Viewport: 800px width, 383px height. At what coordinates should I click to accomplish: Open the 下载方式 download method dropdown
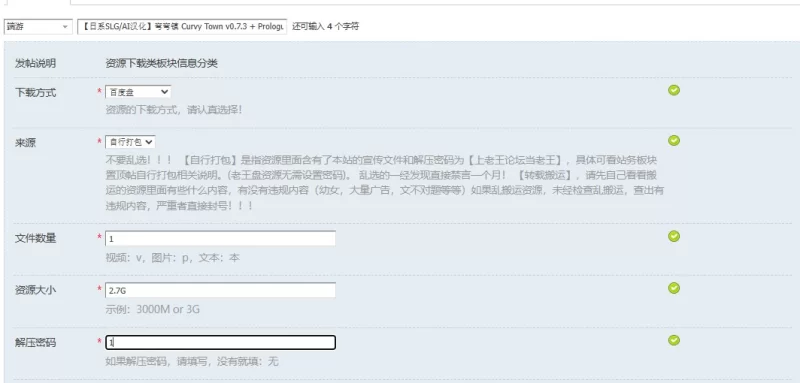[138, 92]
